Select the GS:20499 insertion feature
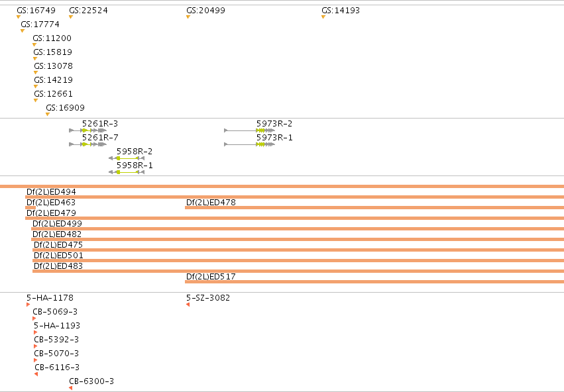The width and height of the screenshot is (564, 392). point(205,11)
